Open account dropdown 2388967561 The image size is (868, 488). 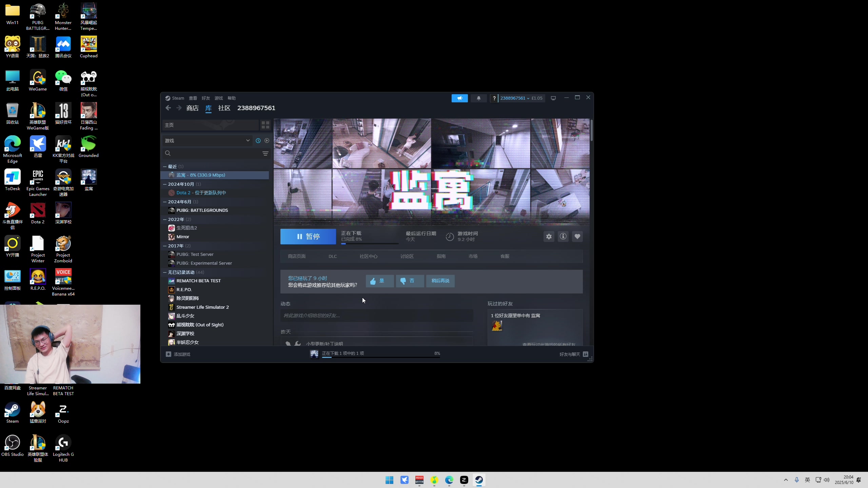pyautogui.click(x=515, y=98)
